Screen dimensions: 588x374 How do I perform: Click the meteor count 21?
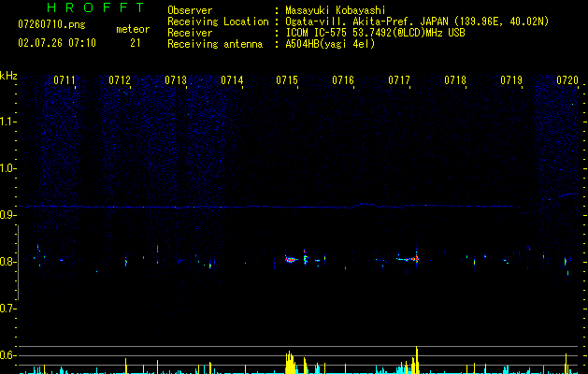click(136, 43)
